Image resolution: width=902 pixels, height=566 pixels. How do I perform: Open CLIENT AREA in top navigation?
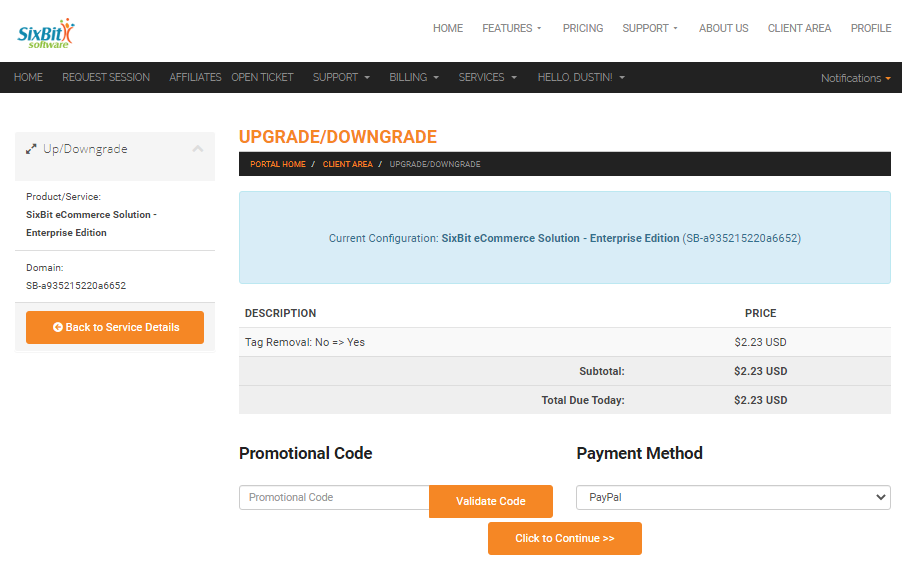click(x=799, y=28)
